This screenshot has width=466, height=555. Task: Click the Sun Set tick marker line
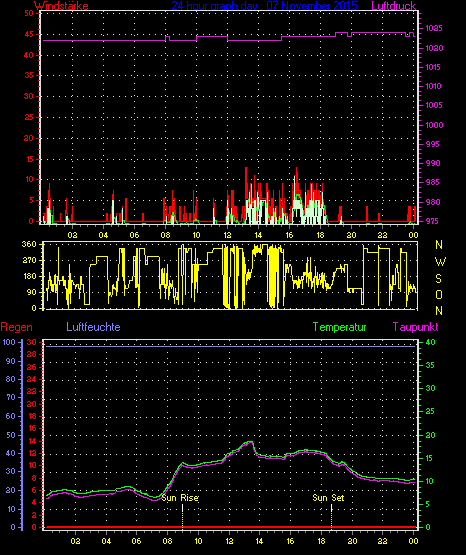[331, 516]
